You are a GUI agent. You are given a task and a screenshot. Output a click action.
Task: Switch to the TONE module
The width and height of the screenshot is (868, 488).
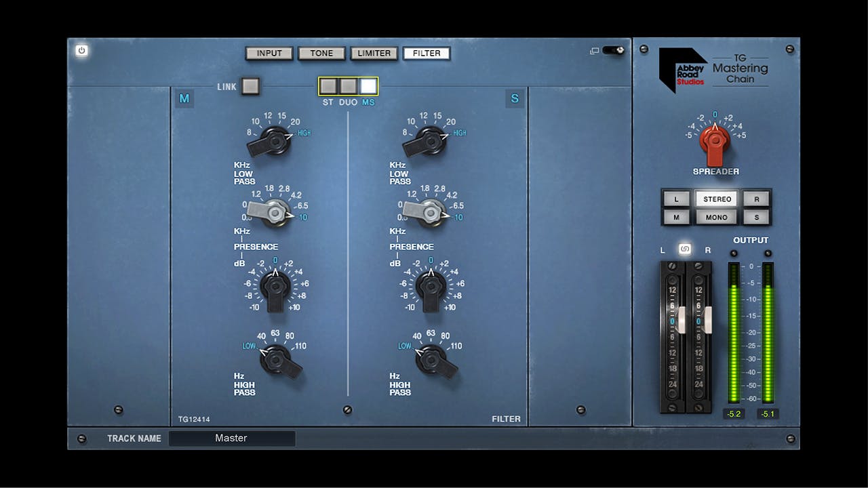pos(321,53)
